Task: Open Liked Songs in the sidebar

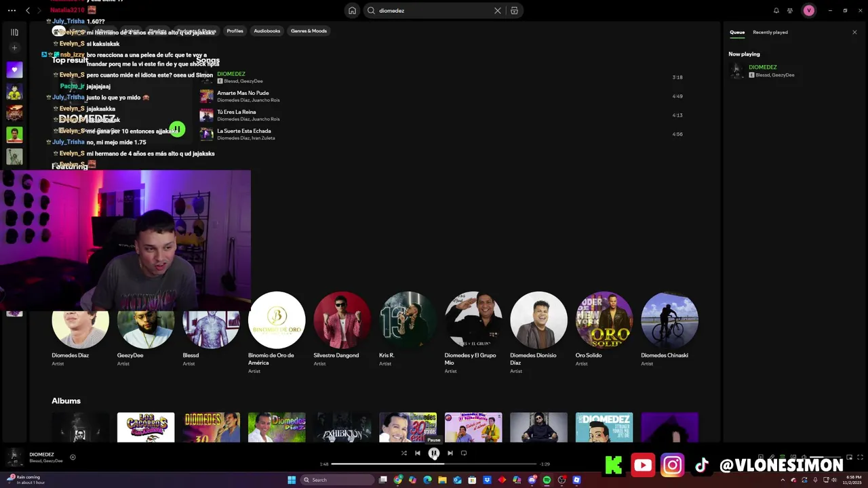Action: 14,69
